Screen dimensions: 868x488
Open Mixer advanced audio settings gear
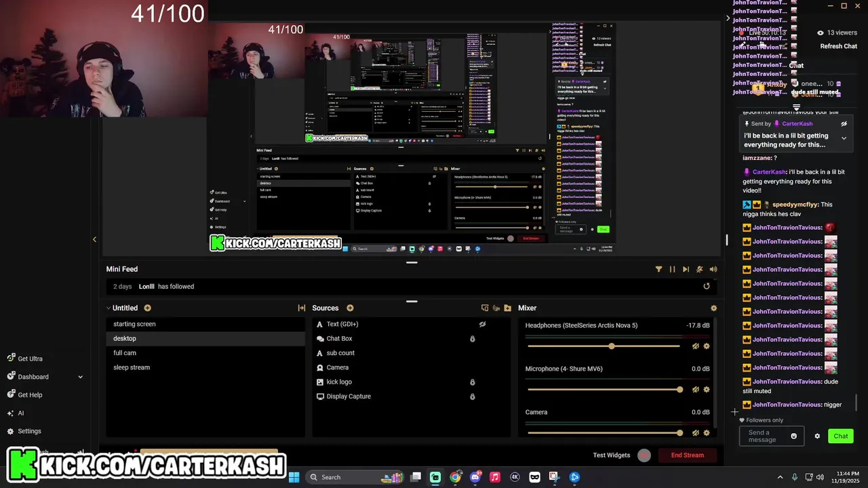pyautogui.click(x=713, y=308)
